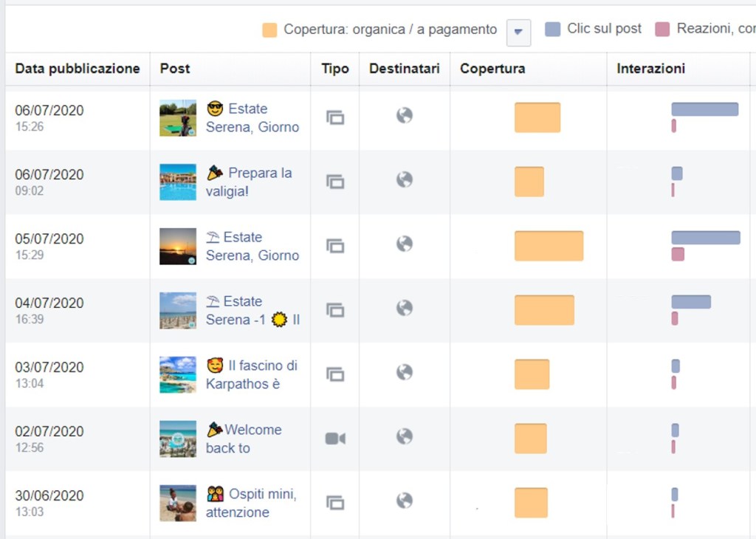The height and width of the screenshot is (539, 756).
Task: Click the video type icon for Welcome back post
Action: pos(335,439)
